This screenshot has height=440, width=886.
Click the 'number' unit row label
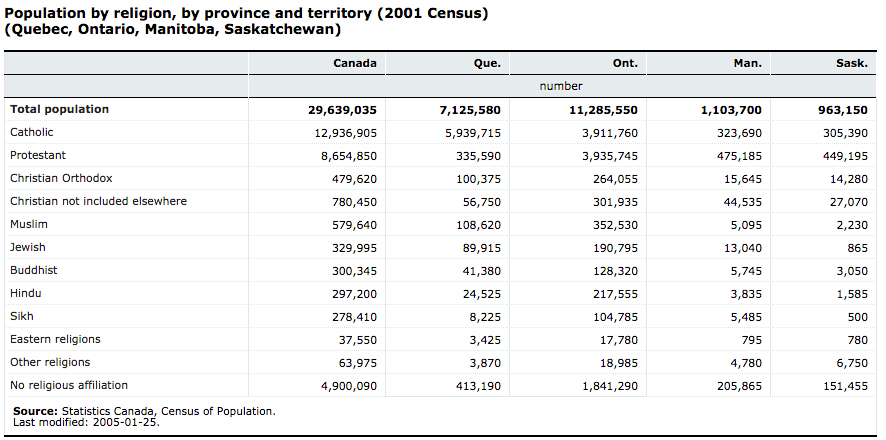tap(561, 86)
